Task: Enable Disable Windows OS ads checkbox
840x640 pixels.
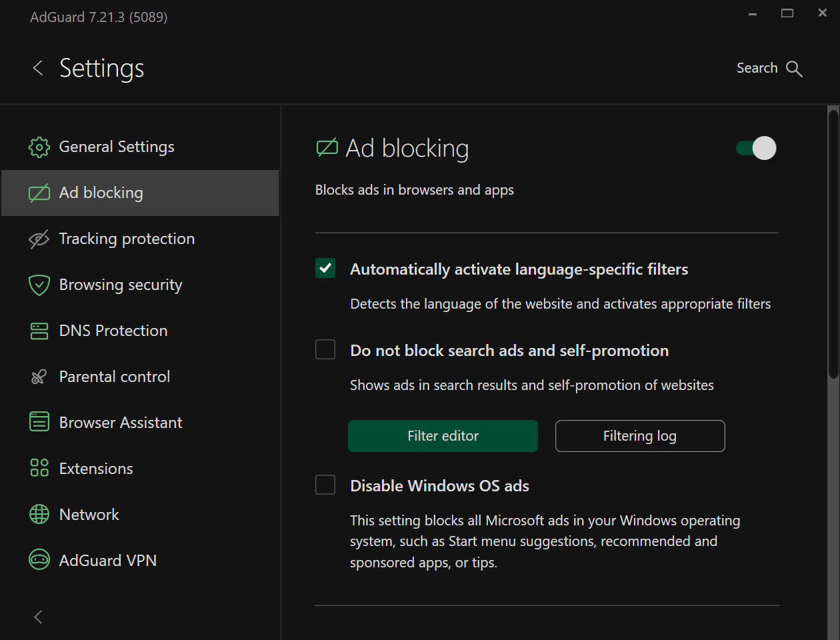Action: pos(325,485)
